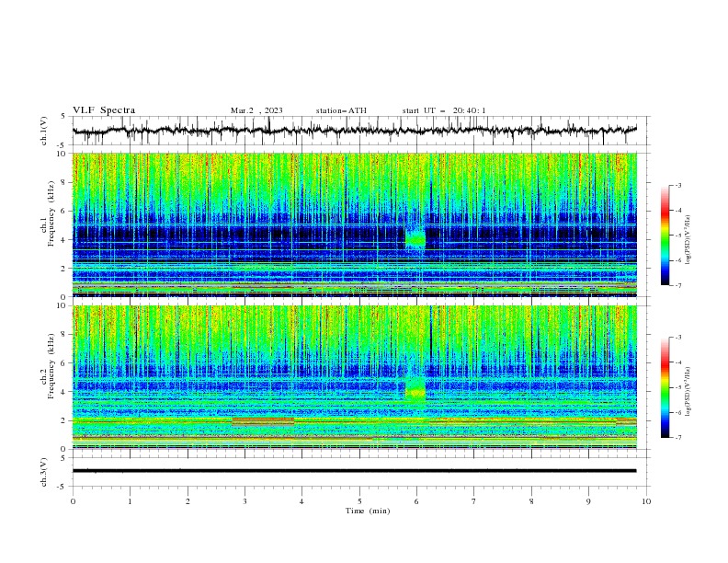Screen dimensions: 728x563
Task: Click the 'ch.1(V)' waveform axis label
Action: click(x=44, y=131)
